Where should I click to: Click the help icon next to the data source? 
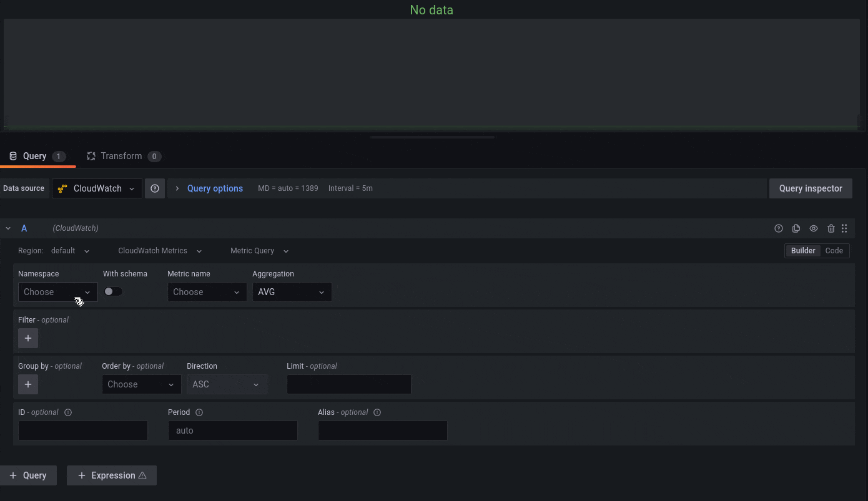coord(155,188)
